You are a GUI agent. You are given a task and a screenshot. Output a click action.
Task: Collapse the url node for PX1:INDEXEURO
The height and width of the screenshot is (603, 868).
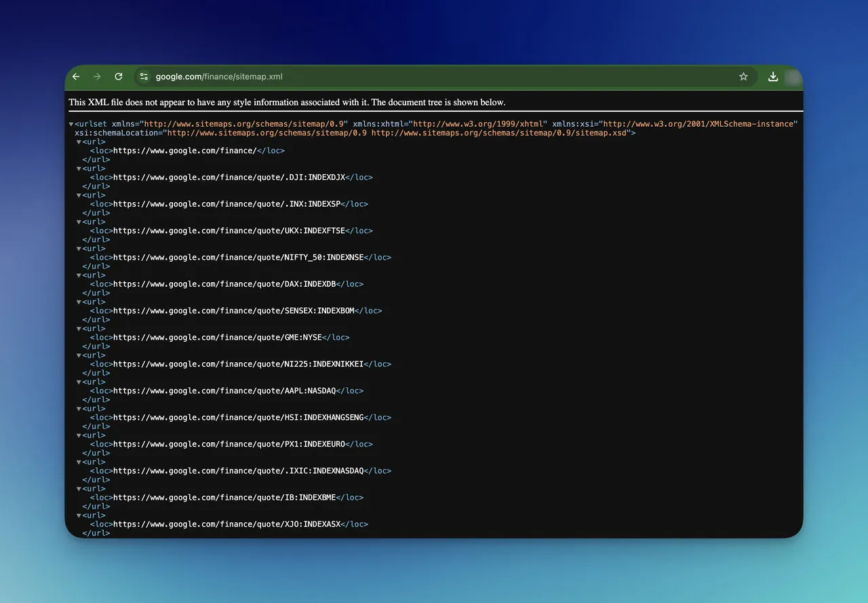click(x=79, y=435)
